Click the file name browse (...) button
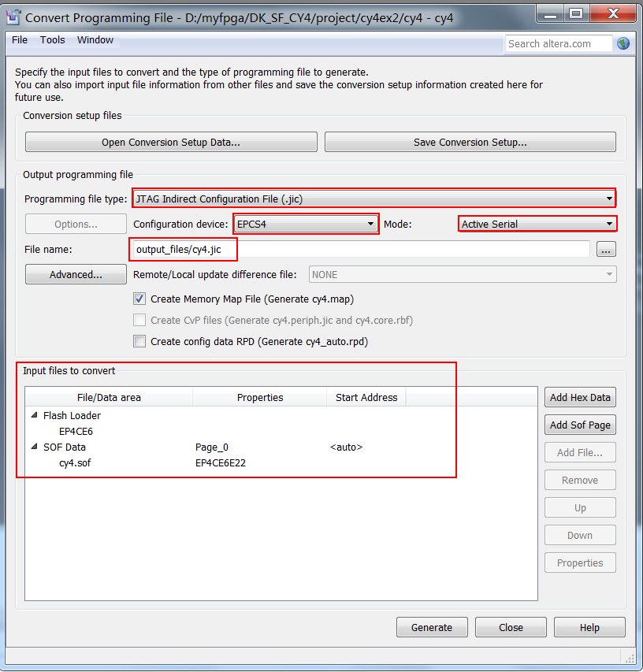The width and height of the screenshot is (643, 672). pos(606,250)
